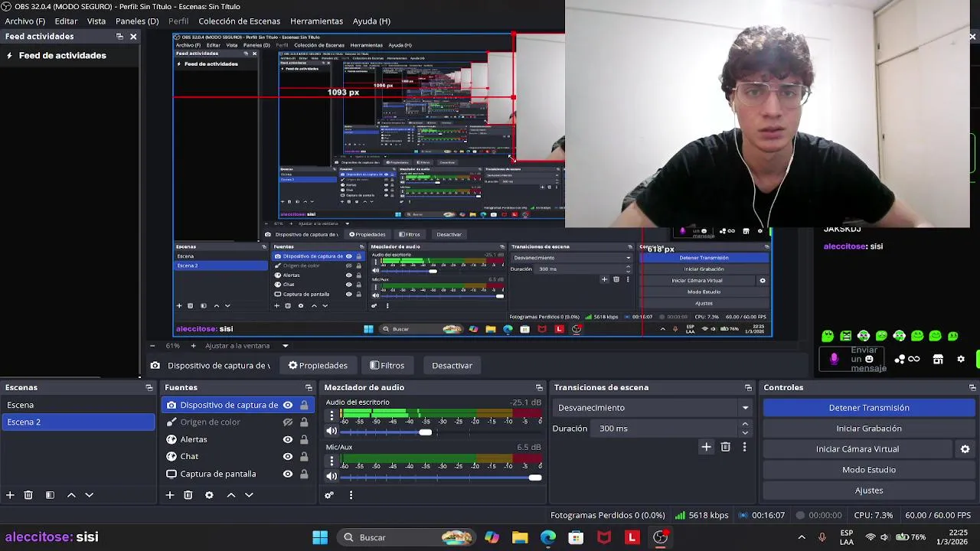Open File Explorer from taskbar

tap(520, 537)
